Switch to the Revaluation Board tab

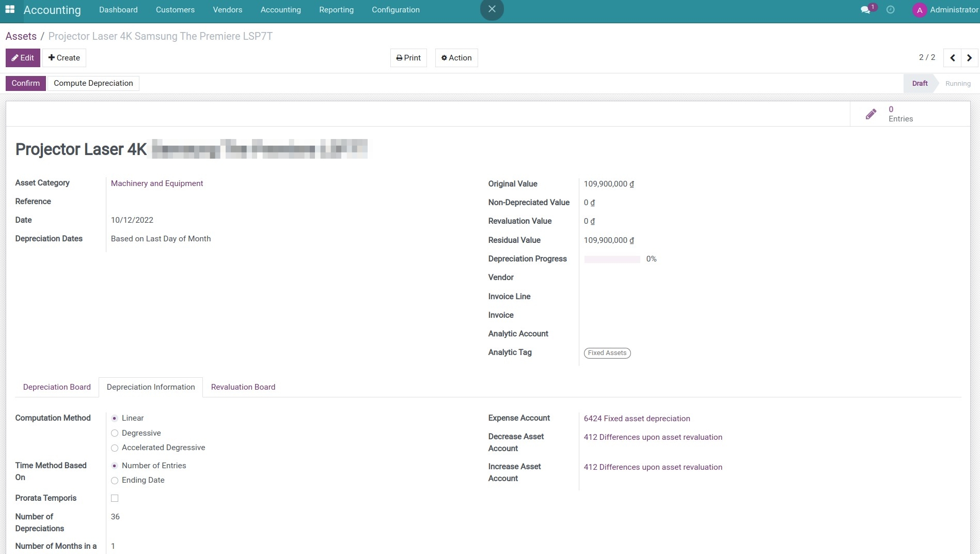pos(243,387)
